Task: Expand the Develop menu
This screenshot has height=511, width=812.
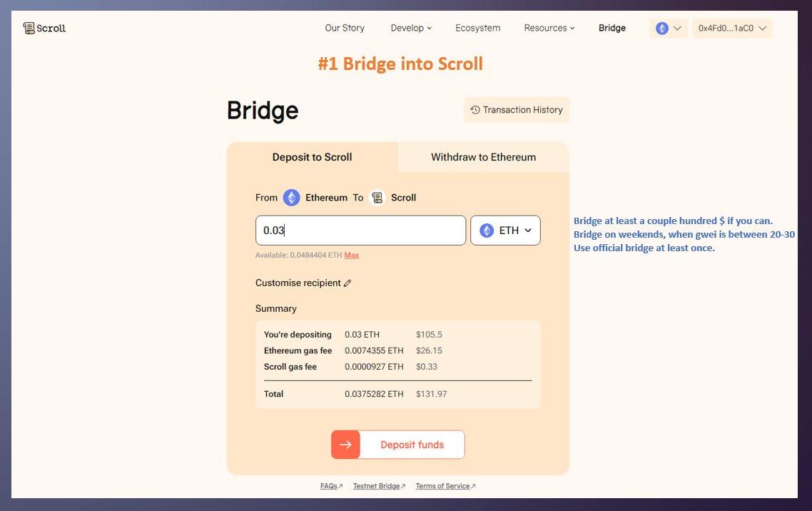Action: 411,28
